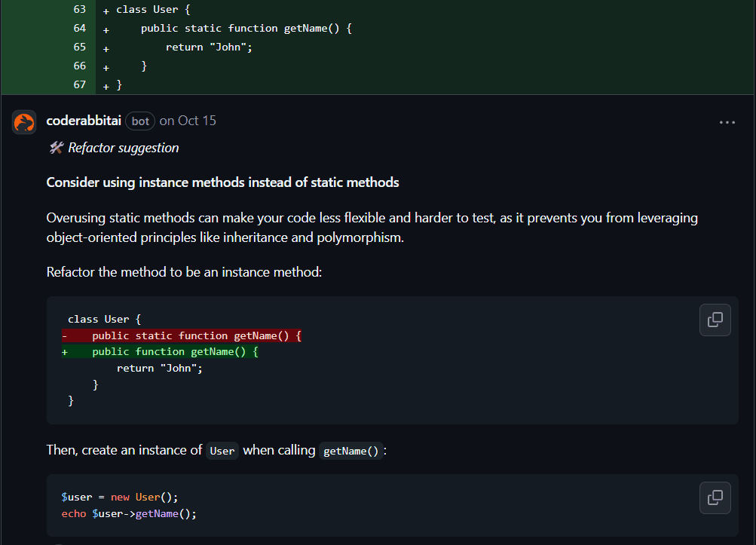Click the "Consider using instance methods" heading
The height and width of the screenshot is (545, 756).
click(222, 182)
